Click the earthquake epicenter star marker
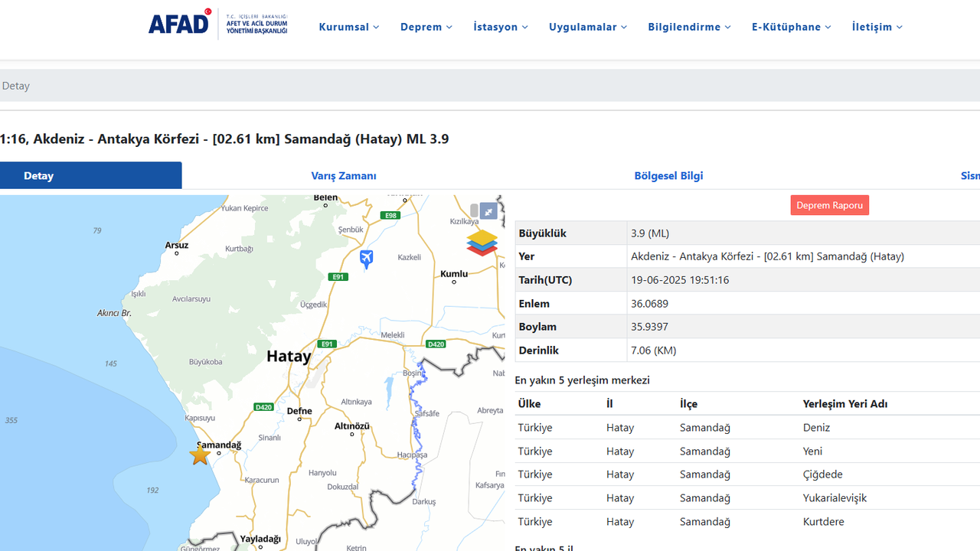The height and width of the screenshot is (551, 980). [200, 455]
